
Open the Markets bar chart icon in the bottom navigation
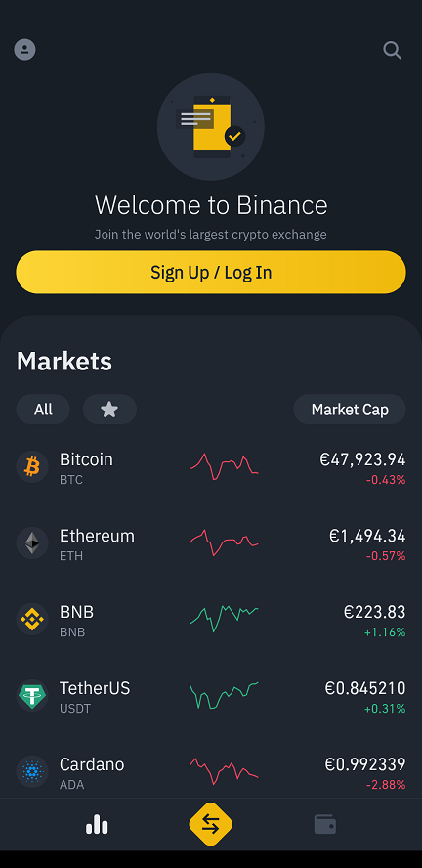click(97, 824)
